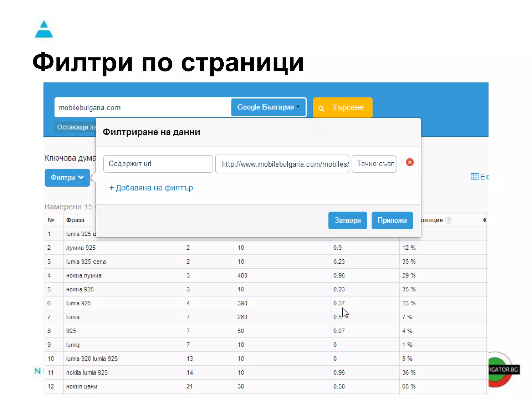
Task: Click the № column header
Action: tap(51, 220)
